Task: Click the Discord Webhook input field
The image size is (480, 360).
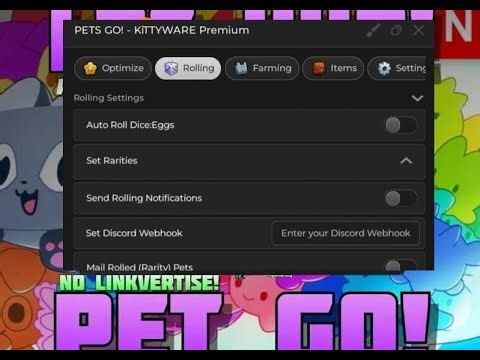Action: point(346,233)
